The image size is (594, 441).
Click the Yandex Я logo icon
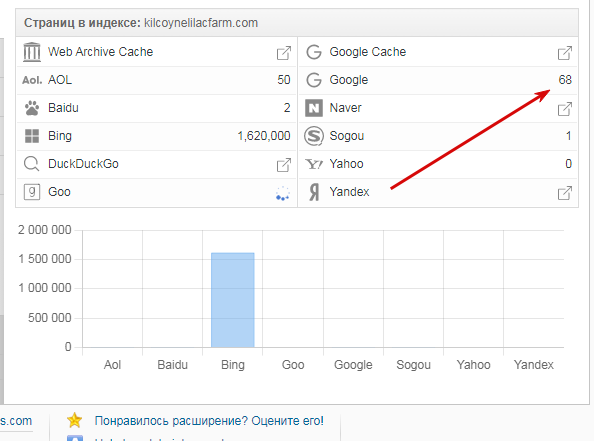point(314,192)
